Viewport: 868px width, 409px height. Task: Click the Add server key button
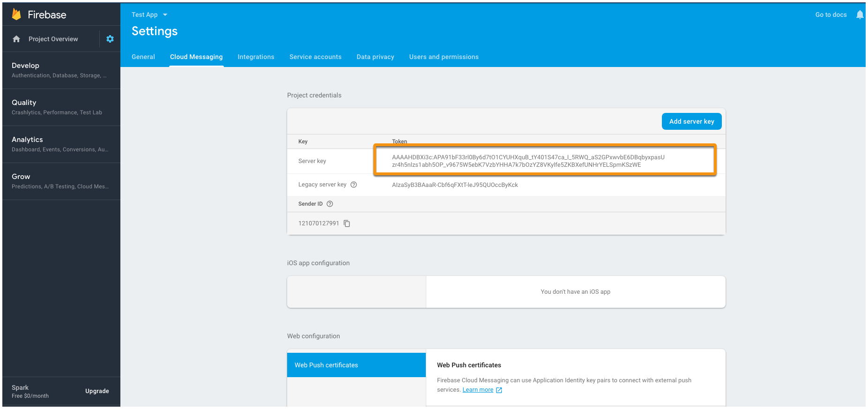[x=691, y=121]
